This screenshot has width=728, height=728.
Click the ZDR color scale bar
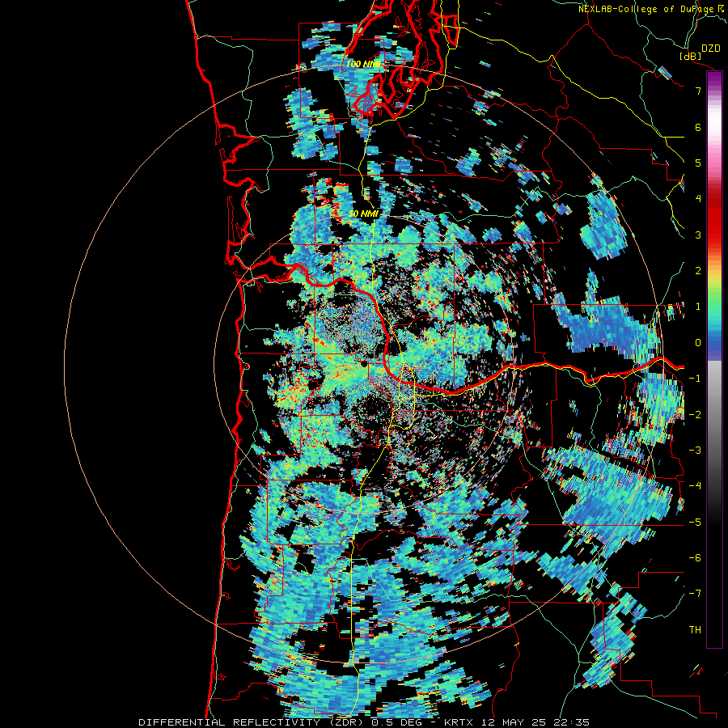(x=714, y=359)
